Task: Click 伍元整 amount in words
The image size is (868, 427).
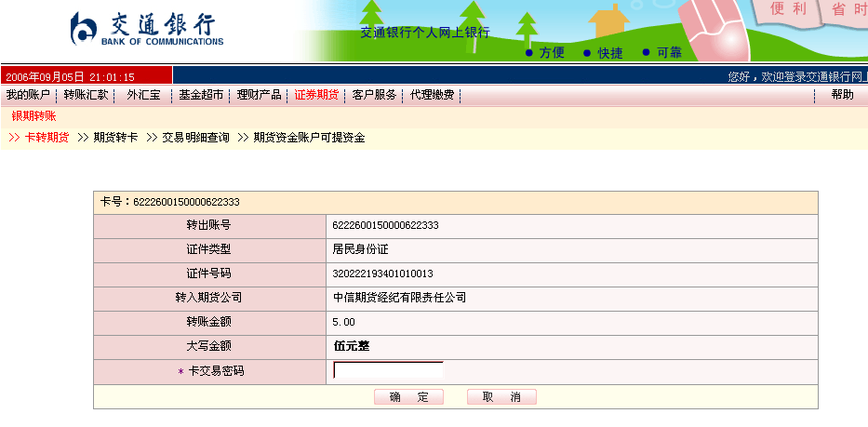Action: (x=352, y=347)
